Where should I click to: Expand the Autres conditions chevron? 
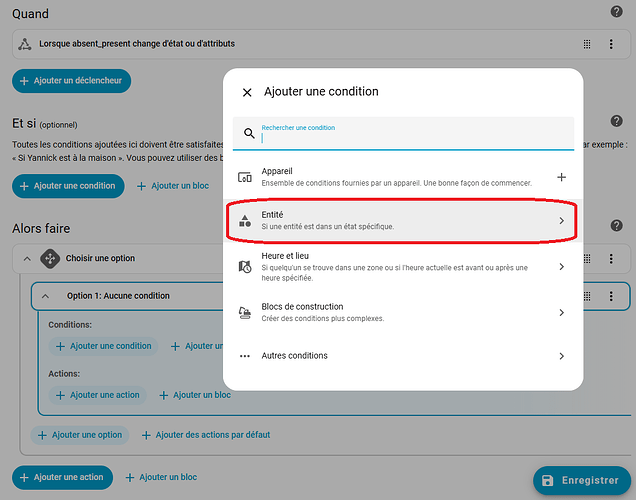(x=561, y=356)
